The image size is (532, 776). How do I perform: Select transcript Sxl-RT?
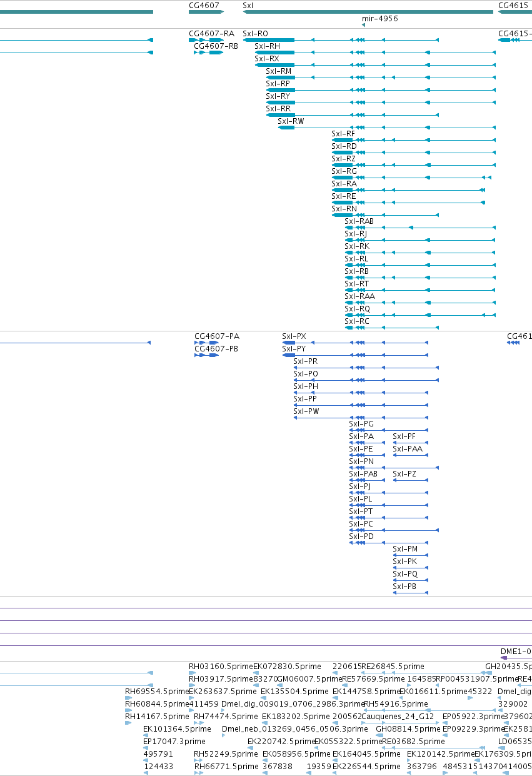click(356, 284)
